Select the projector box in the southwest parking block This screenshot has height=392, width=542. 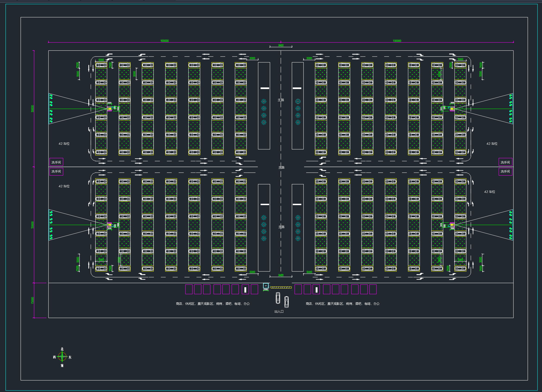coord(109,225)
